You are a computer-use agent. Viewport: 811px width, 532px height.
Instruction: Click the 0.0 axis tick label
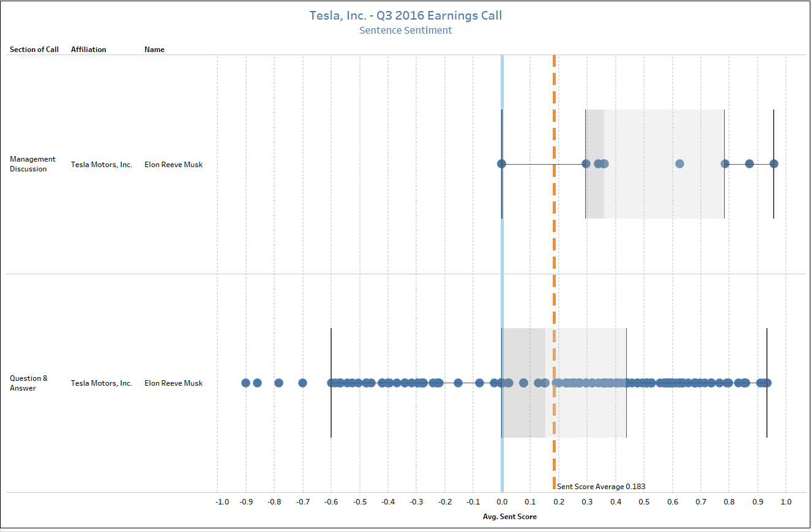pyautogui.click(x=502, y=502)
